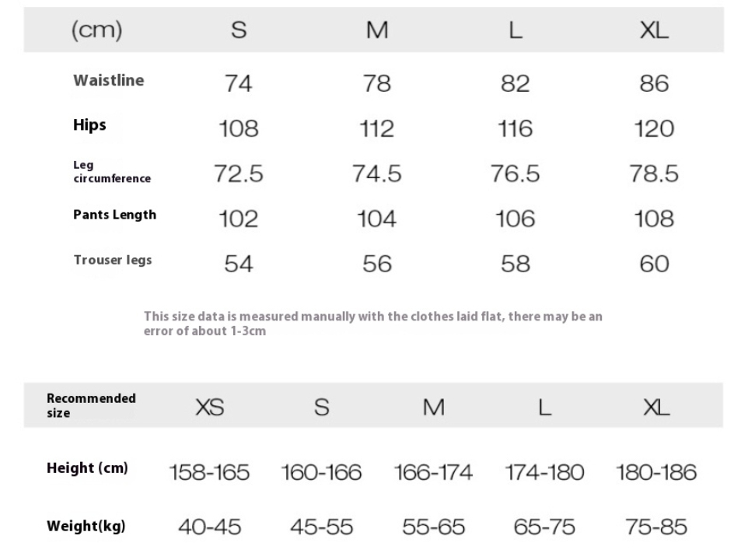Select the XL column header in top table
741x560 pixels.
click(654, 30)
